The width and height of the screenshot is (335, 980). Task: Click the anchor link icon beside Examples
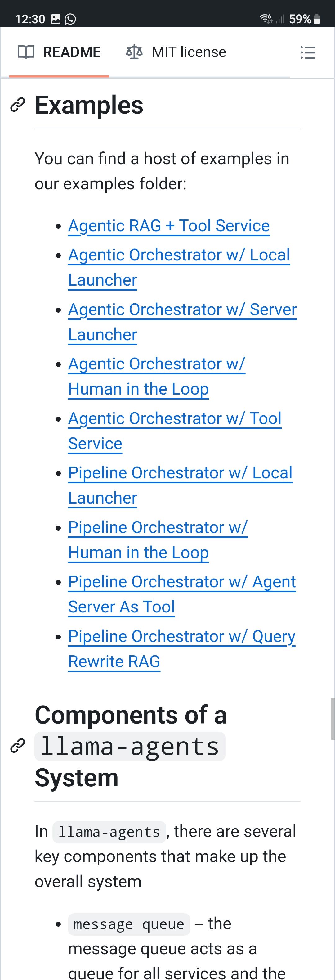tap(17, 105)
